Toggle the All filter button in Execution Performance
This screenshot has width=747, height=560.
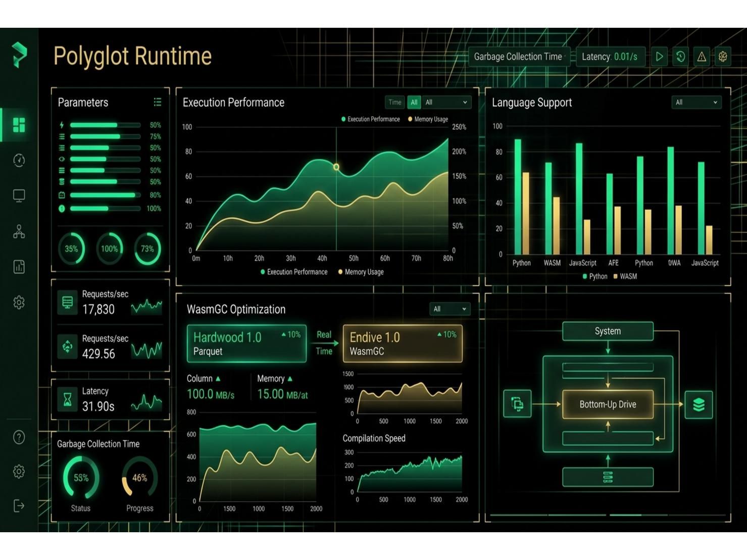pos(414,103)
